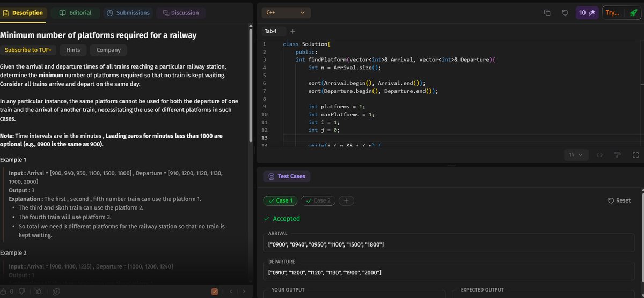Click the code brackets format icon
The width and height of the screenshot is (644, 298).
(x=600, y=155)
